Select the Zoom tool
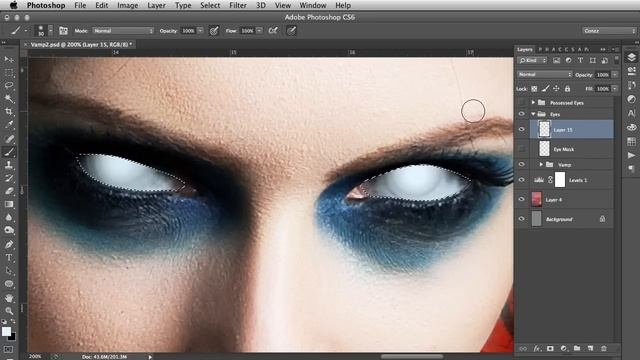 9,311
